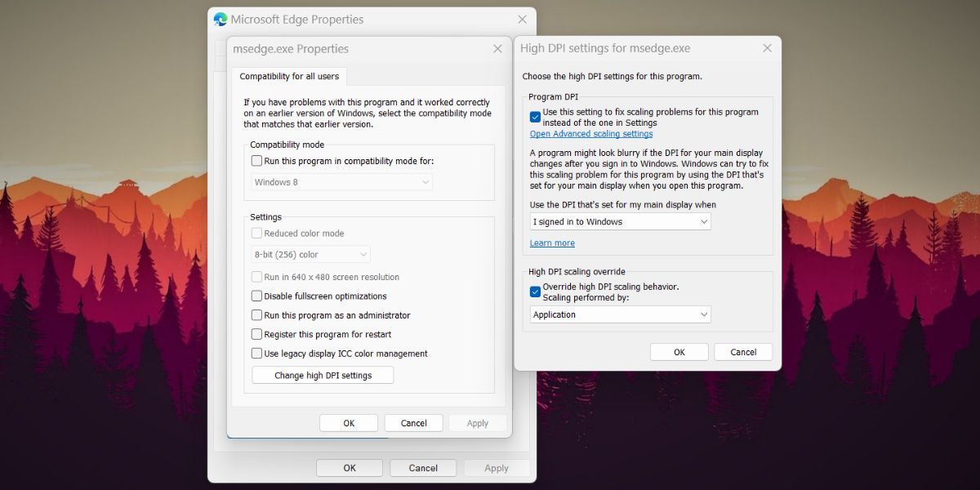Viewport: 980px width, 490px height.
Task: Enable Run this program in compatibility mode
Action: point(256,161)
